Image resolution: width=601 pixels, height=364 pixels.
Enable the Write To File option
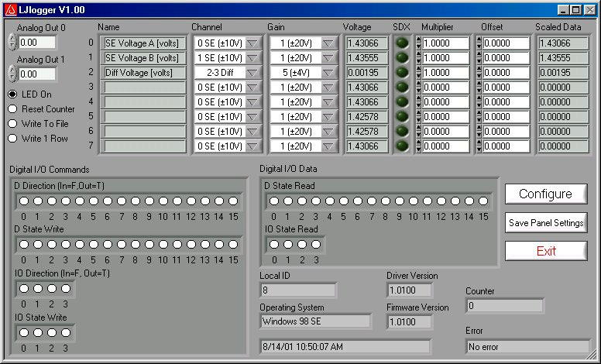click(13, 124)
